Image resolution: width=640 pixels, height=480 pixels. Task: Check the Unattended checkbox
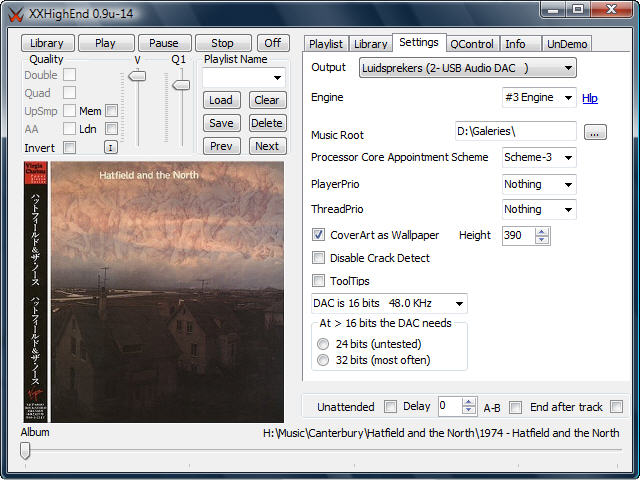click(x=390, y=407)
